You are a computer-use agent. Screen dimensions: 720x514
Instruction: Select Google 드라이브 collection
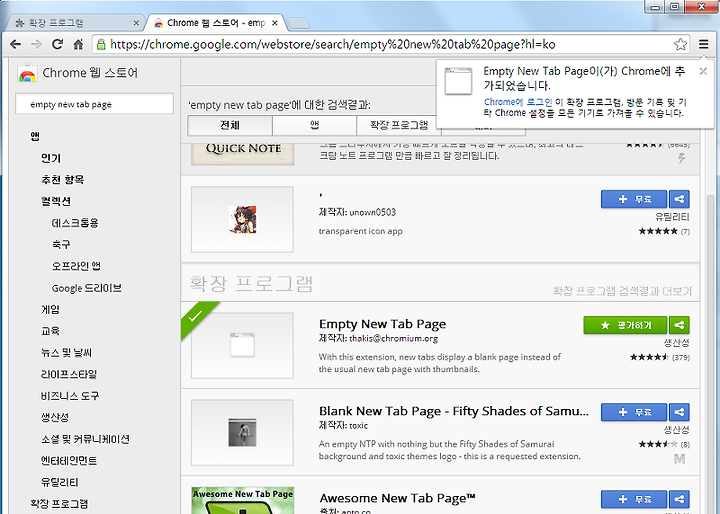click(x=86, y=288)
